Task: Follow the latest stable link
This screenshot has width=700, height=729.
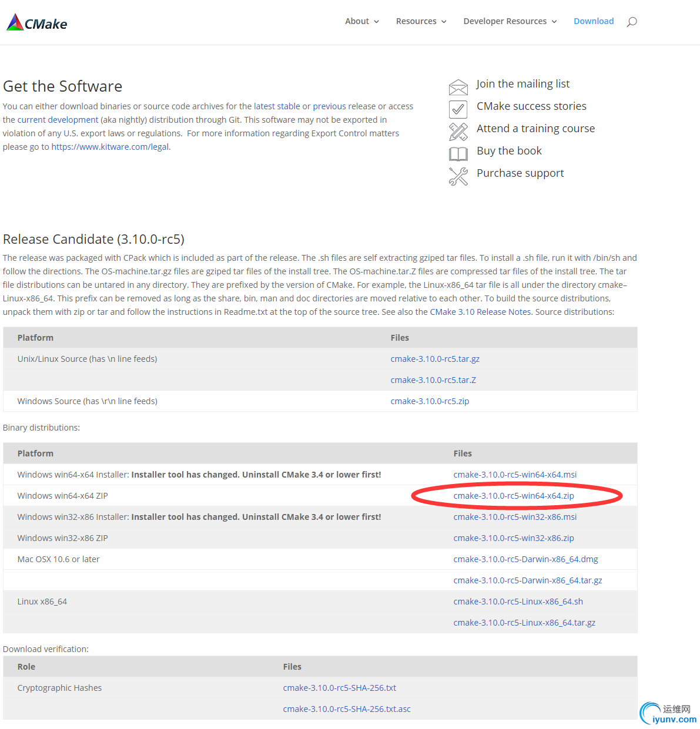Action: [277, 106]
